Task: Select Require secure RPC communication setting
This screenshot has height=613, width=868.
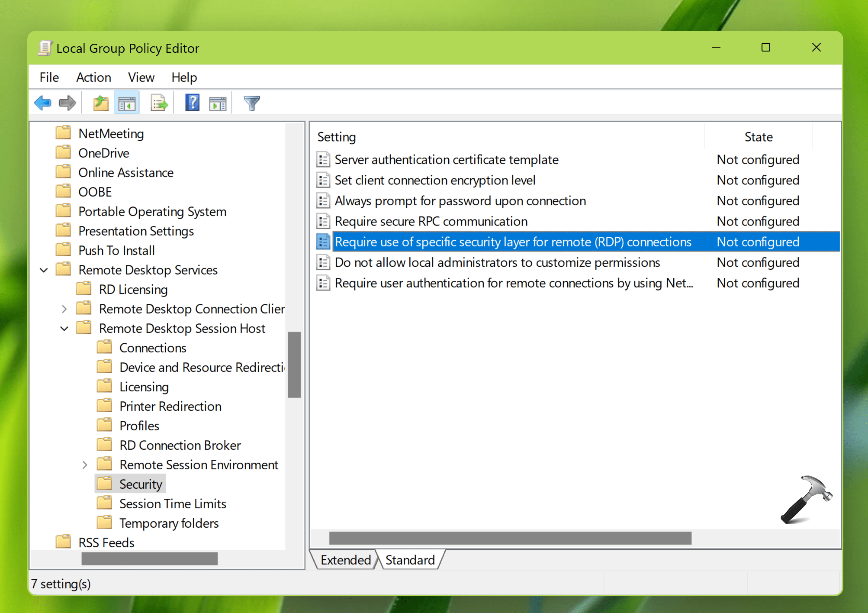Action: coord(431,222)
